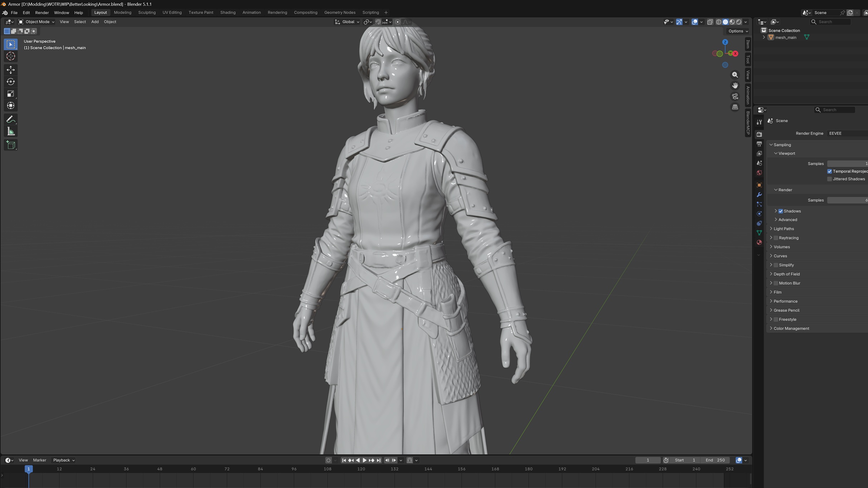Switch perspective/orthographic with the grid icon
Screen dimensions: 868x488
[735, 107]
